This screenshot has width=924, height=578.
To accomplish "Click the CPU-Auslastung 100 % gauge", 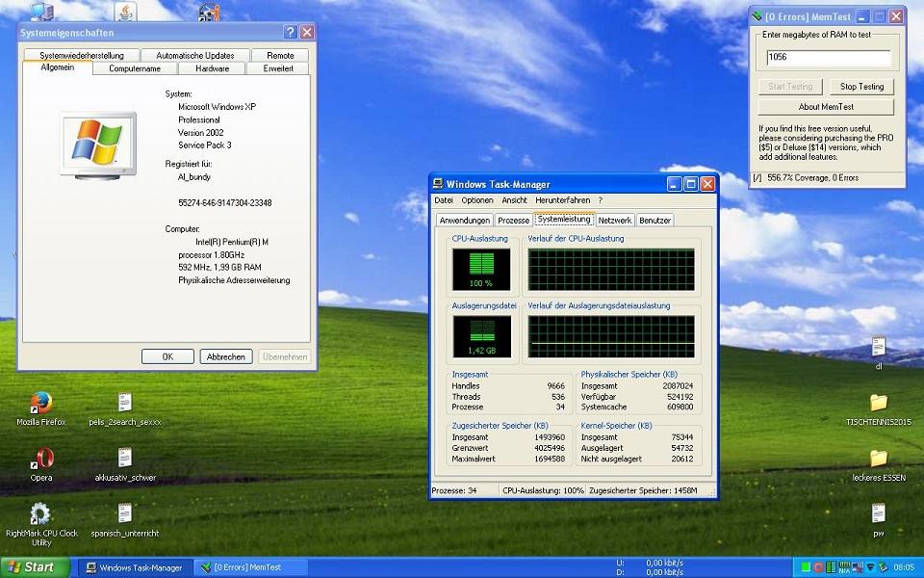I will click(x=481, y=269).
